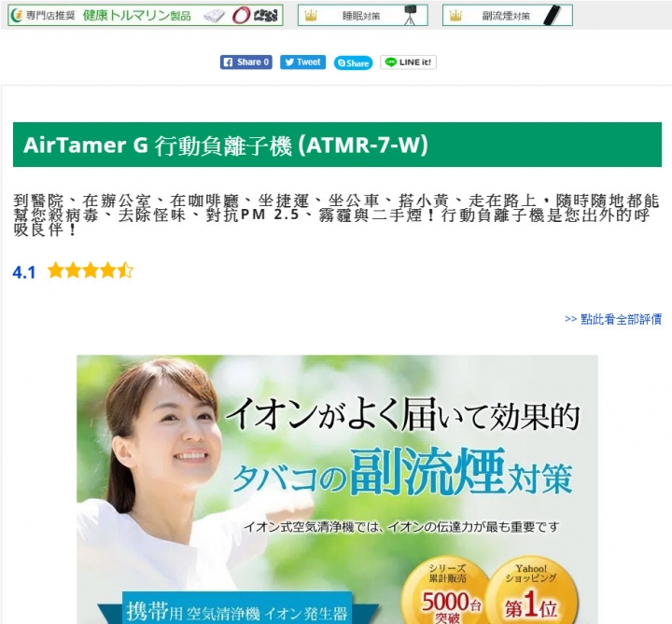The image size is (672, 624).
Task: Open the 健康トルマリン製品 banner
Action: [146, 16]
